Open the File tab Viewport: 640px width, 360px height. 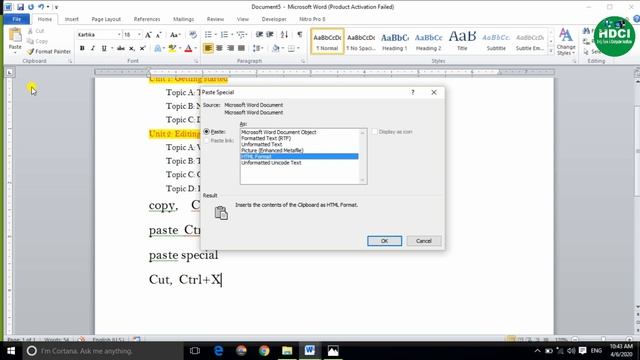tap(16, 19)
